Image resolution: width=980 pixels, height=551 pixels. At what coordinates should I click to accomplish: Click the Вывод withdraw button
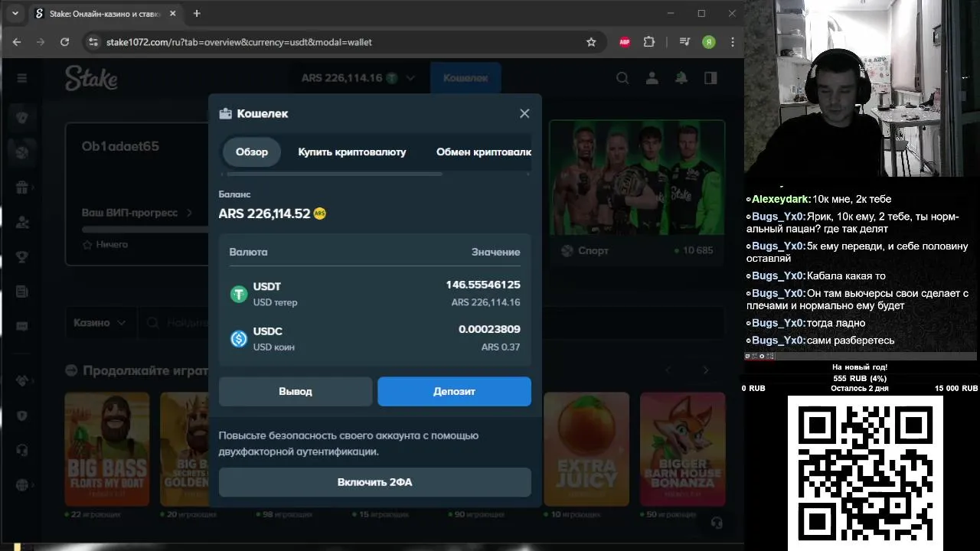296,391
